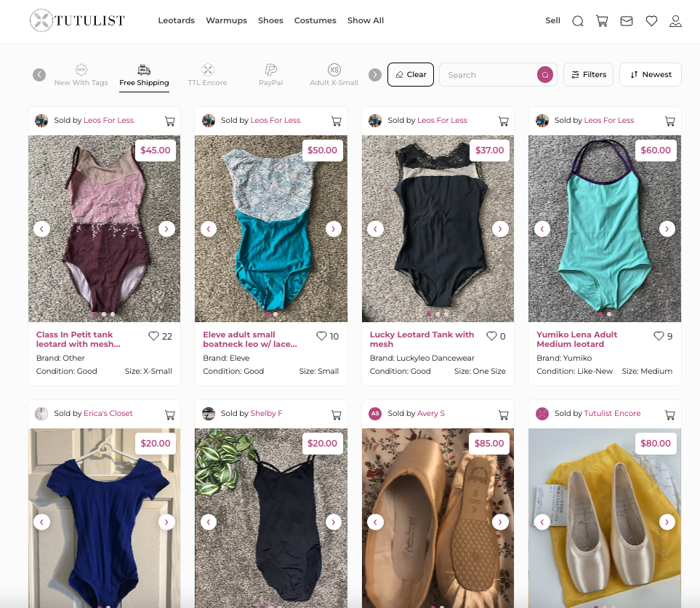Visit Shelby F seller page
700x608 pixels.
coord(267,413)
